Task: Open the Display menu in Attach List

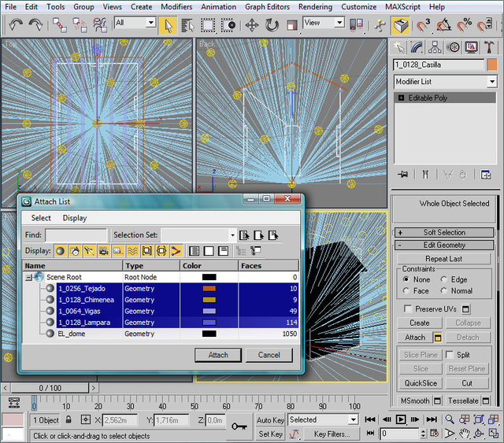Action: pos(75,218)
